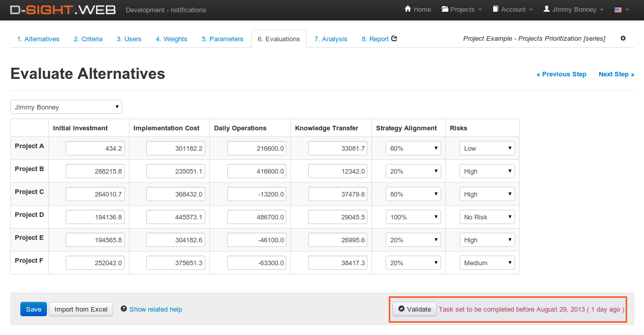Go to Next Step link

(616, 74)
